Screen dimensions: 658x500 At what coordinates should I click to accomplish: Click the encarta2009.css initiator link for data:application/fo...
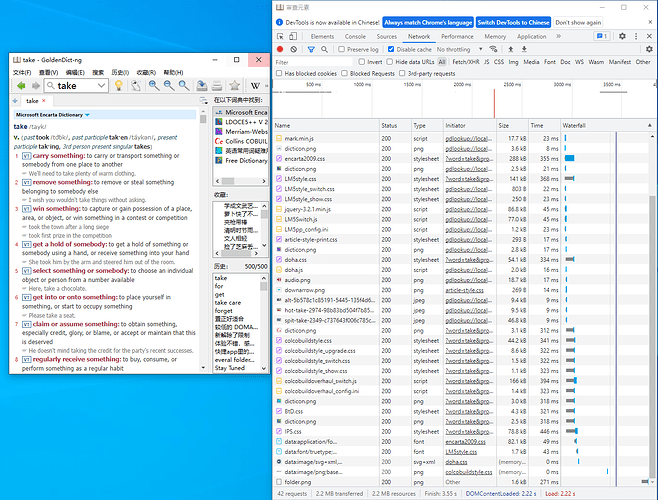[465, 442]
